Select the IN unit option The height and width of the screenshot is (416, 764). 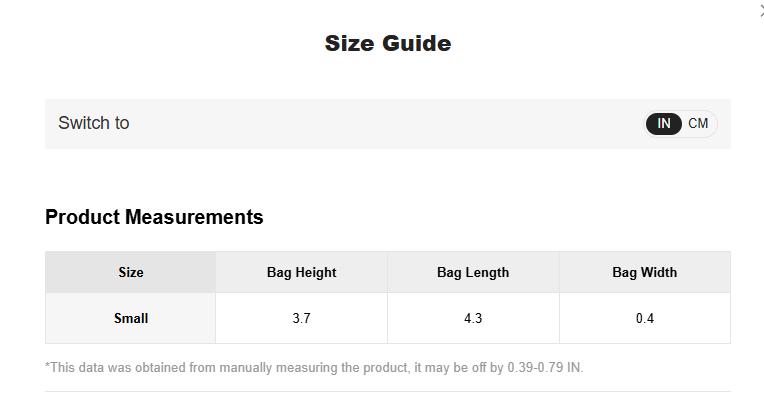pyautogui.click(x=664, y=124)
